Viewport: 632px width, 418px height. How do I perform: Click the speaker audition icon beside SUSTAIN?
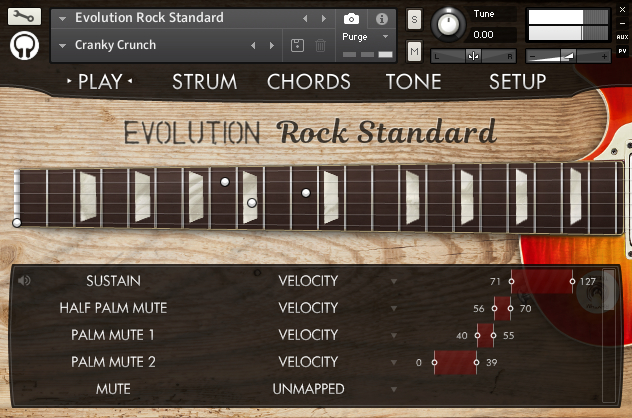(x=24, y=281)
